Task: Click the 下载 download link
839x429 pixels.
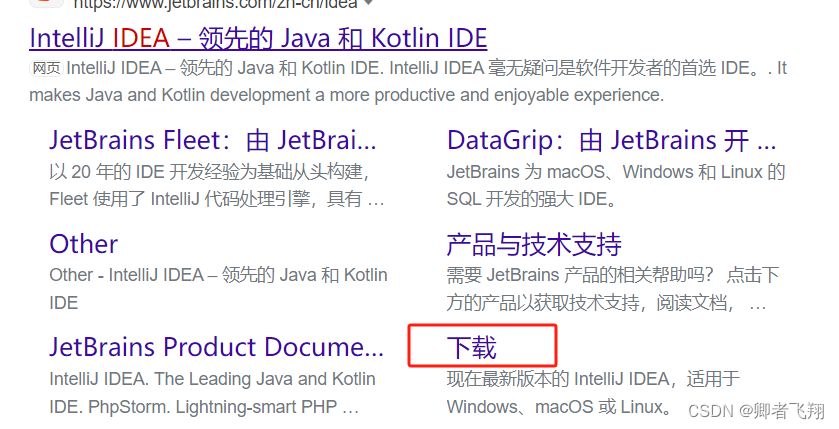Action: pyautogui.click(x=472, y=348)
